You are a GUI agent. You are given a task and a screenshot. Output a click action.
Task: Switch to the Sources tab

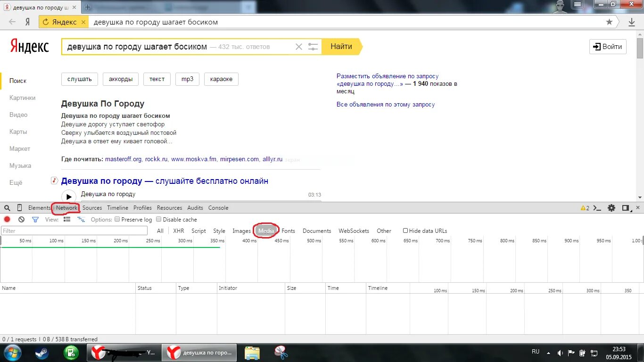[92, 208]
